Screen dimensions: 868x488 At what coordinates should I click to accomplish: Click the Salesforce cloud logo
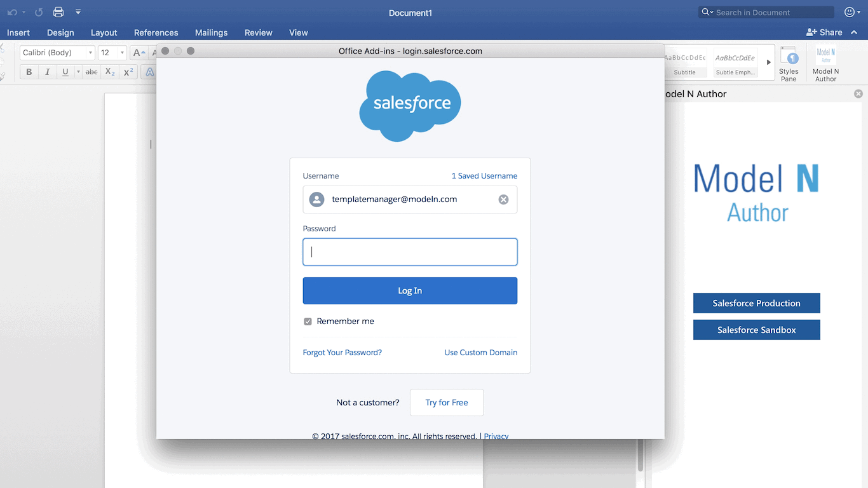click(410, 105)
